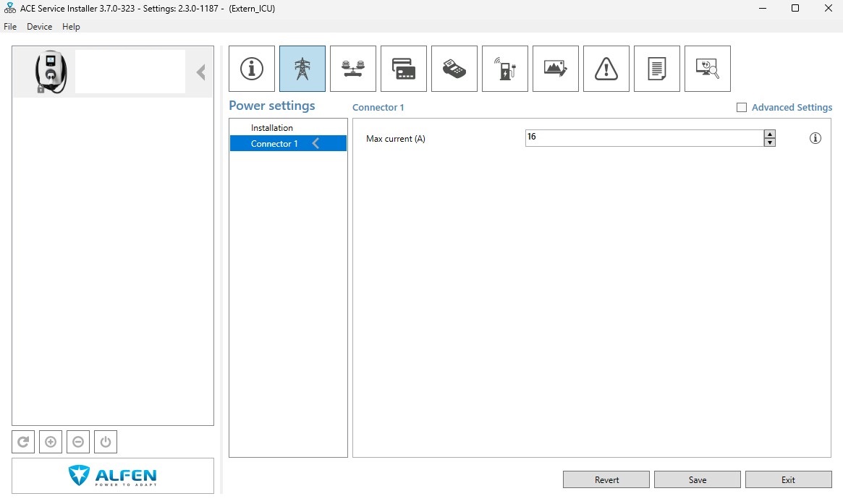The height and width of the screenshot is (504, 843).
Task: Select the charging station device thumbnail
Action: pos(51,72)
